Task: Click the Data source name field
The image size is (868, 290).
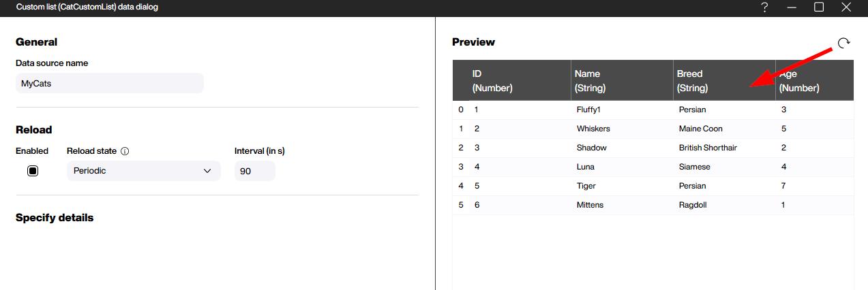Action: pyautogui.click(x=109, y=83)
